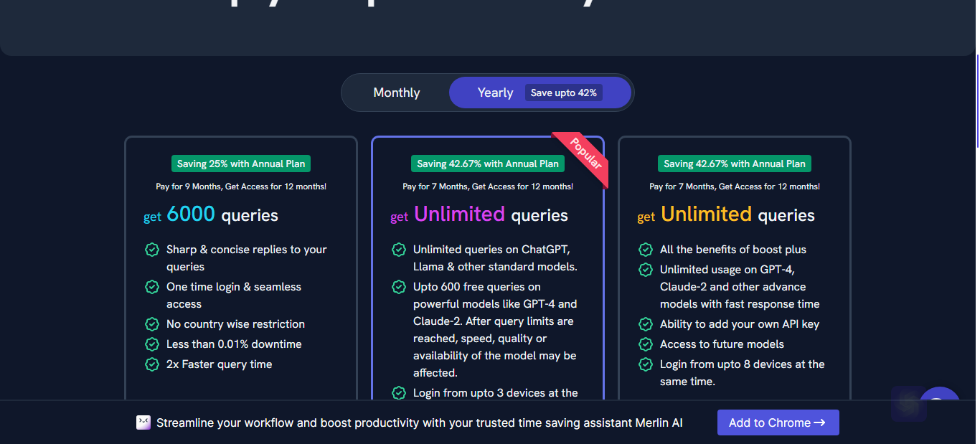
Task: Click the checkmark beside "Unlimited usage on GPT-4"
Action: [x=646, y=270]
